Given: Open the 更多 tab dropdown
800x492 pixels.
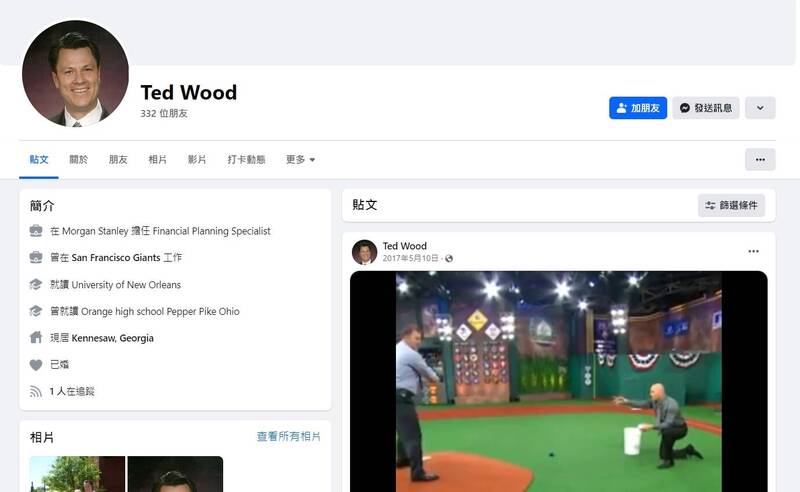Looking at the screenshot, I should (300, 160).
